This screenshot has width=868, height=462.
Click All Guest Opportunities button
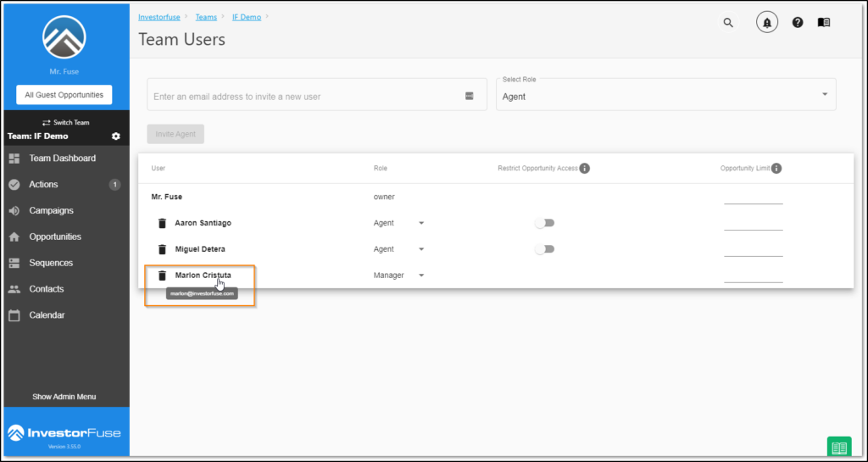(64, 95)
